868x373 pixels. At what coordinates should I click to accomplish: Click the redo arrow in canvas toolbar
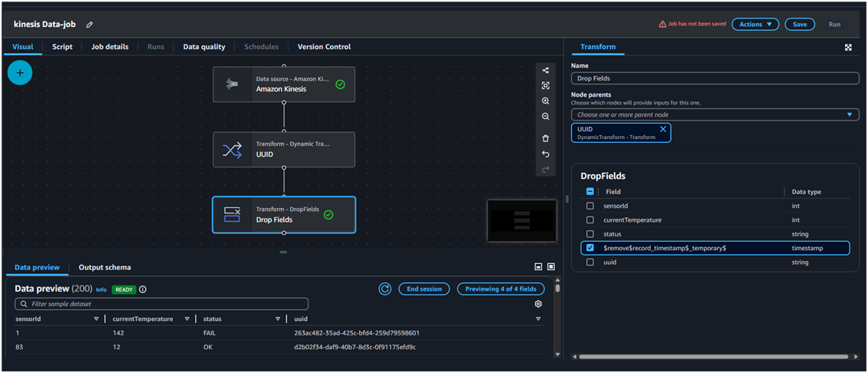(545, 170)
